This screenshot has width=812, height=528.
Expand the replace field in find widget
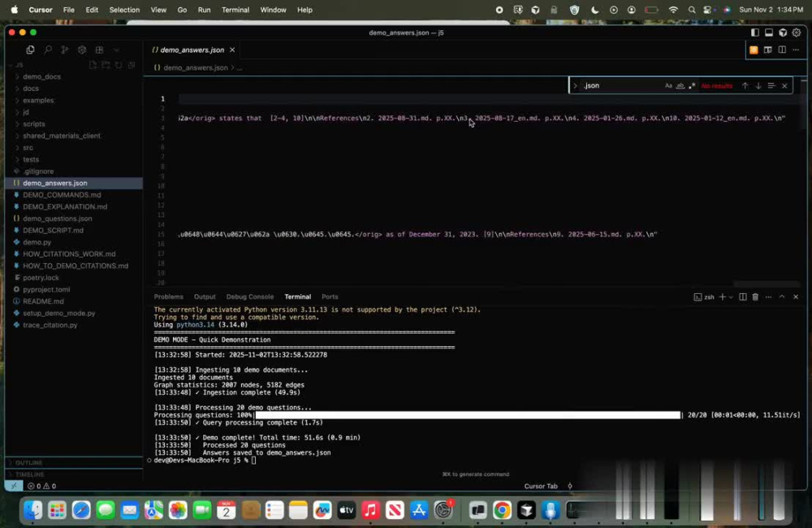[x=575, y=85]
